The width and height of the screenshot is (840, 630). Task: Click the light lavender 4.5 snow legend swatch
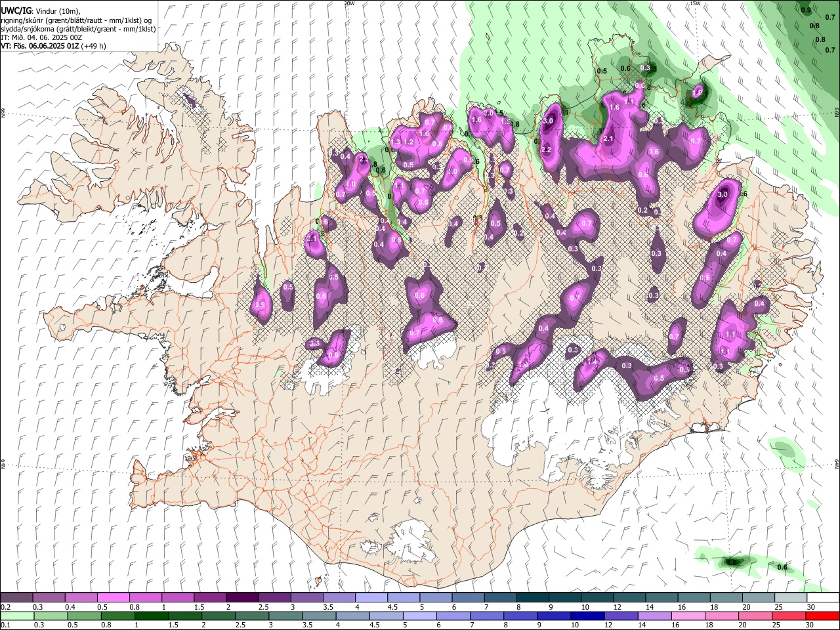tap(404, 598)
